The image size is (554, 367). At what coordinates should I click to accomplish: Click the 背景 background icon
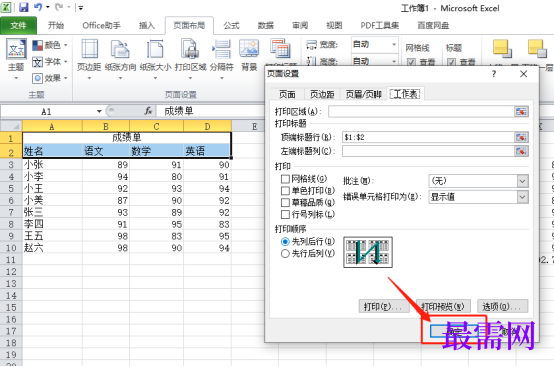[249, 49]
